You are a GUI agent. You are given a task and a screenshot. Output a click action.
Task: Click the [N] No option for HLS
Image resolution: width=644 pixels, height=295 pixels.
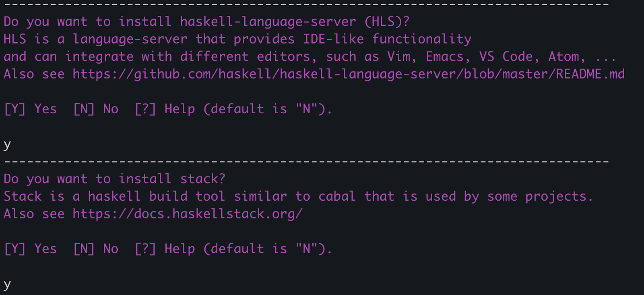click(x=96, y=109)
